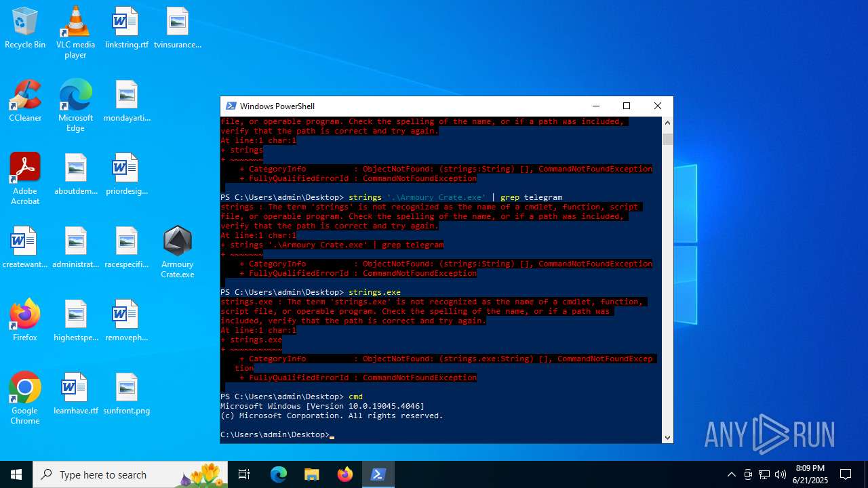The height and width of the screenshot is (488, 868).
Task: Open the notification center
Action: 846,474
